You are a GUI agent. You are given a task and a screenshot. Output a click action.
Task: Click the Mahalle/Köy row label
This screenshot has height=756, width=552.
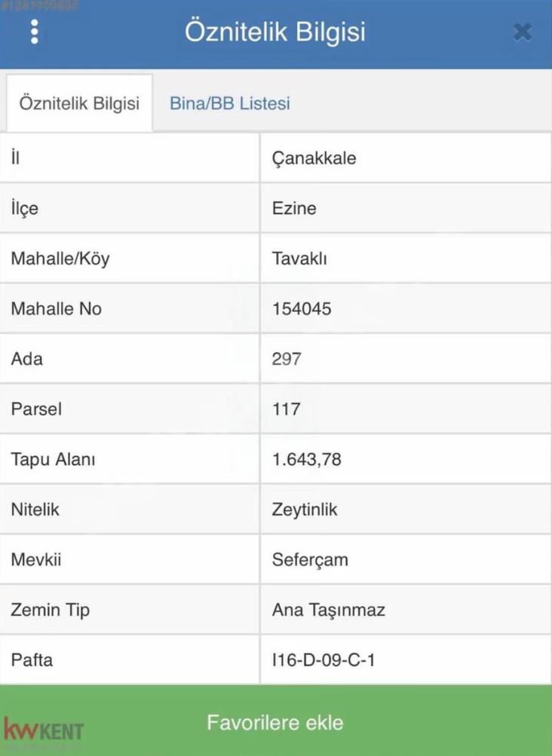point(60,259)
